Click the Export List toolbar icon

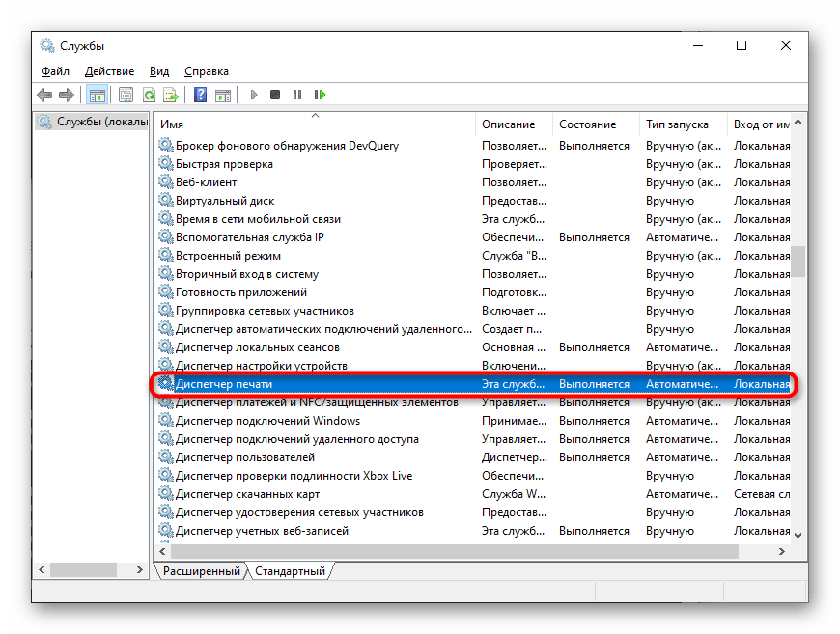[x=171, y=95]
